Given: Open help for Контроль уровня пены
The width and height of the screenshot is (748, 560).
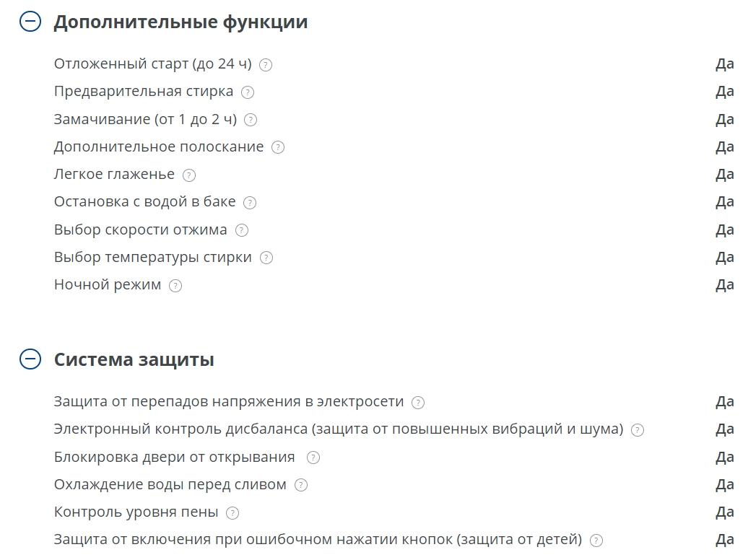Looking at the screenshot, I should click(x=232, y=513).
